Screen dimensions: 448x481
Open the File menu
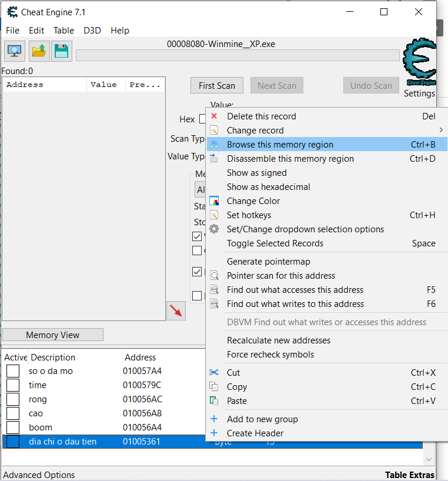click(x=12, y=31)
